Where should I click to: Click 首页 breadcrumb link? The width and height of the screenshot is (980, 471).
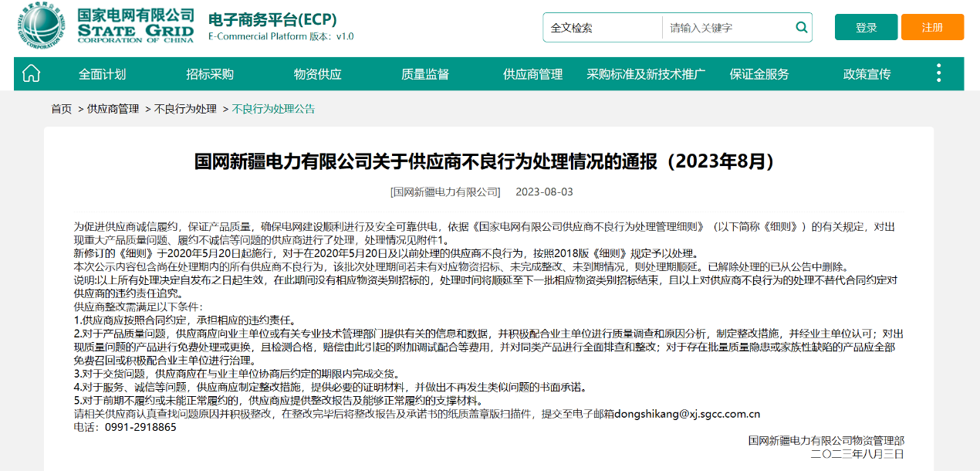[62, 109]
